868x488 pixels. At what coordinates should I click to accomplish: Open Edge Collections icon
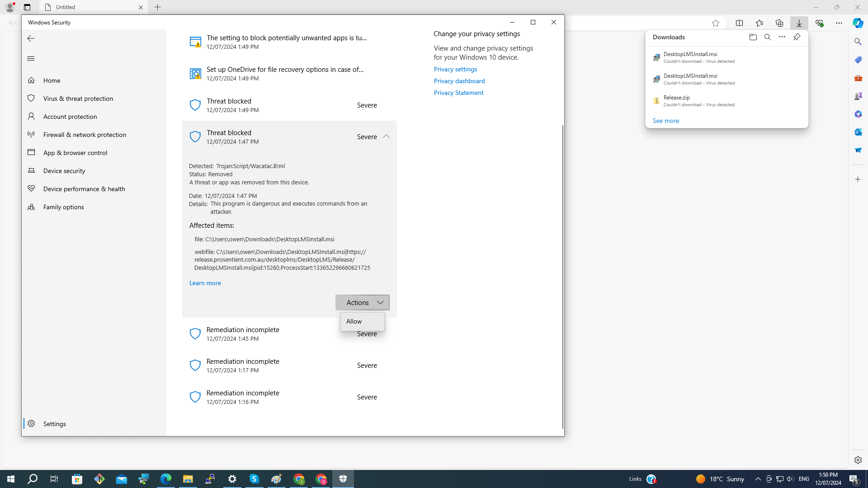click(779, 23)
